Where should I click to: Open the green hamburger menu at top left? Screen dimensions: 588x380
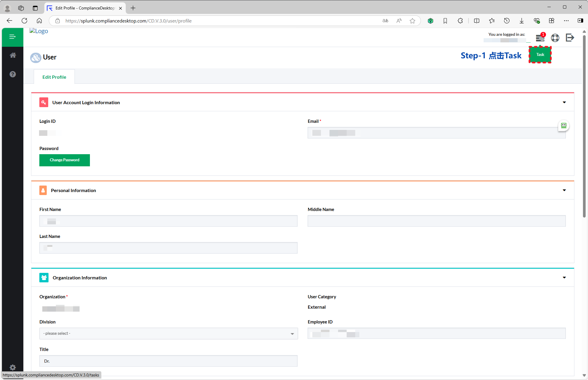pos(12,36)
